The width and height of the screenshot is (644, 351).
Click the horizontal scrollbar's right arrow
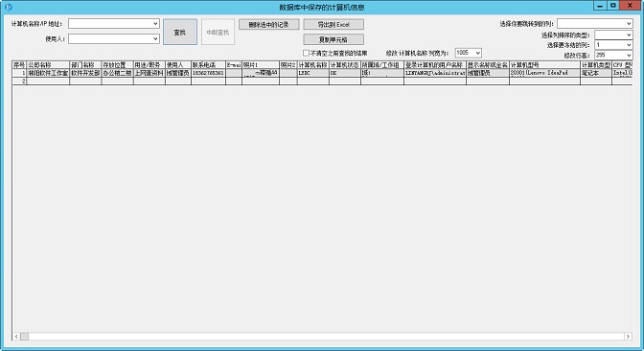click(x=628, y=337)
